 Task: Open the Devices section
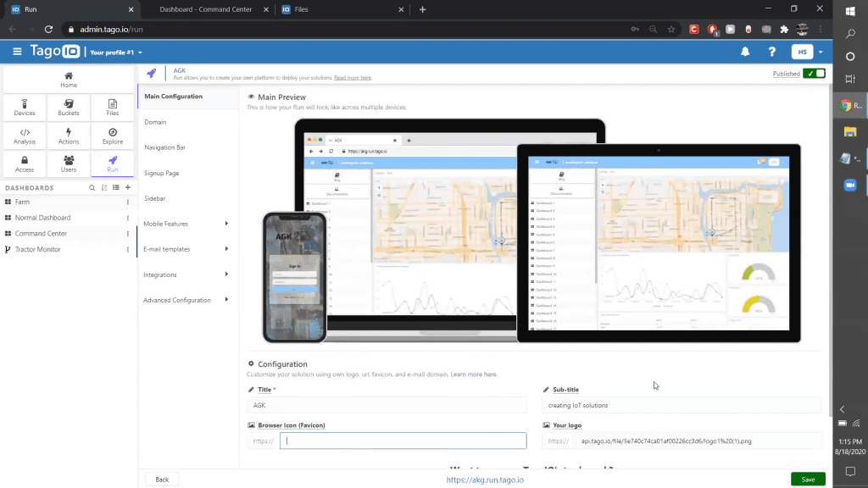coord(25,108)
